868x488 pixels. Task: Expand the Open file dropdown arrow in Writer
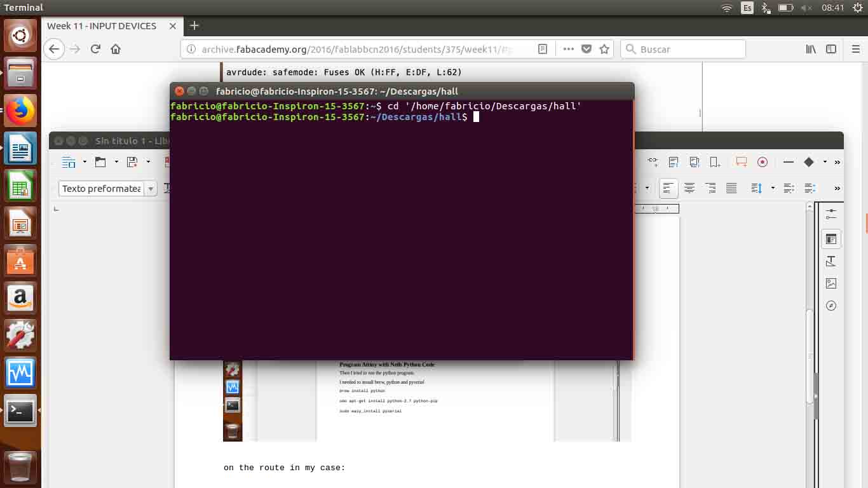116,162
